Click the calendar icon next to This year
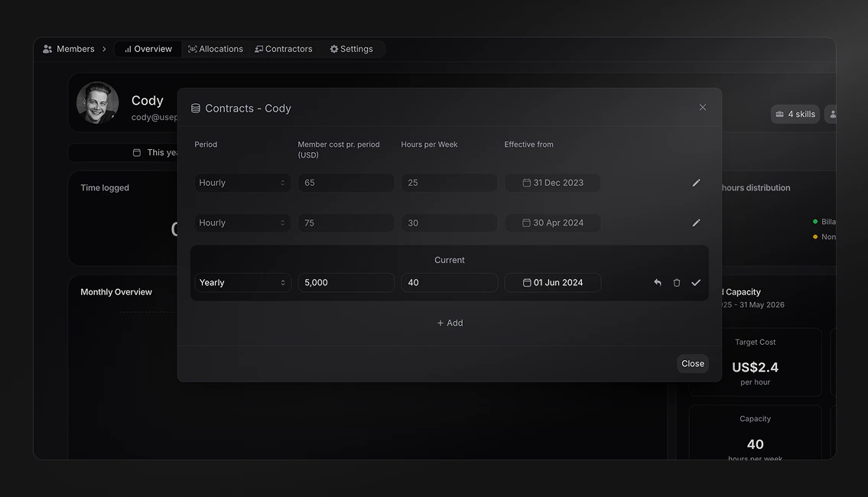 click(137, 152)
